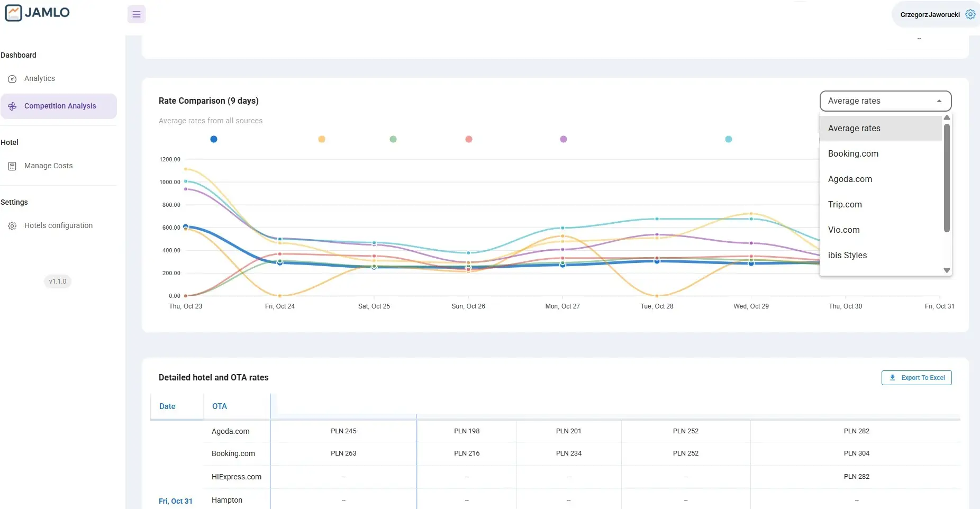This screenshot has width=980, height=509.
Task: Click the Fri, Oct 31 date link
Action: pyautogui.click(x=176, y=501)
